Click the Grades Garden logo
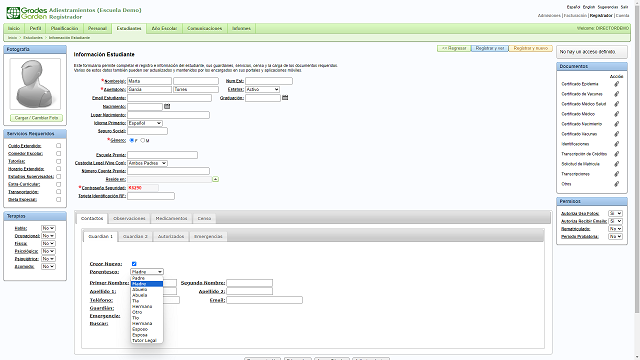 (27, 13)
